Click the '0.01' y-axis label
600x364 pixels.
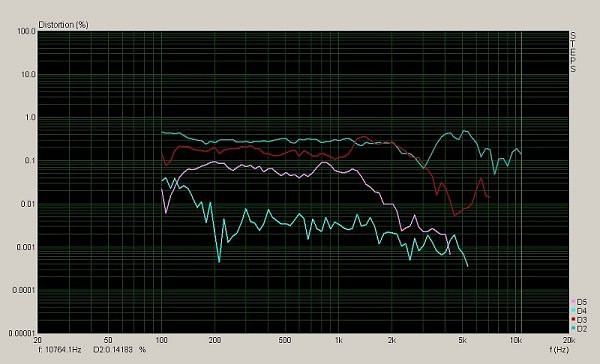[28, 204]
